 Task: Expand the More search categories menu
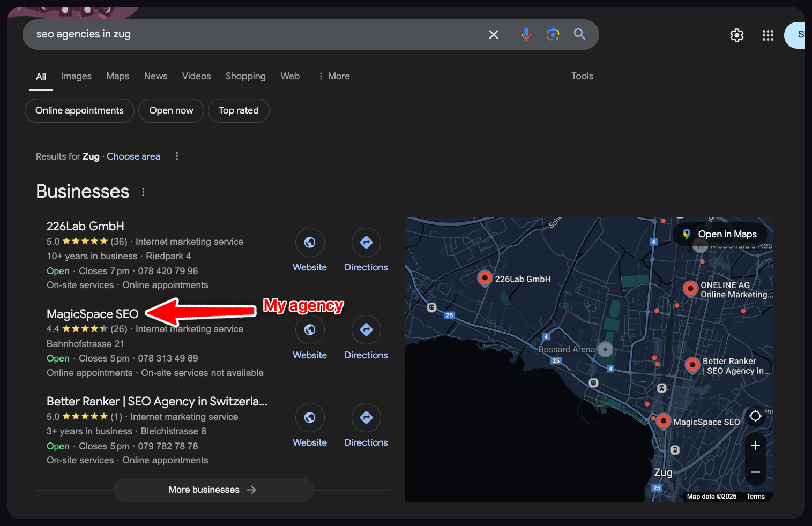334,76
